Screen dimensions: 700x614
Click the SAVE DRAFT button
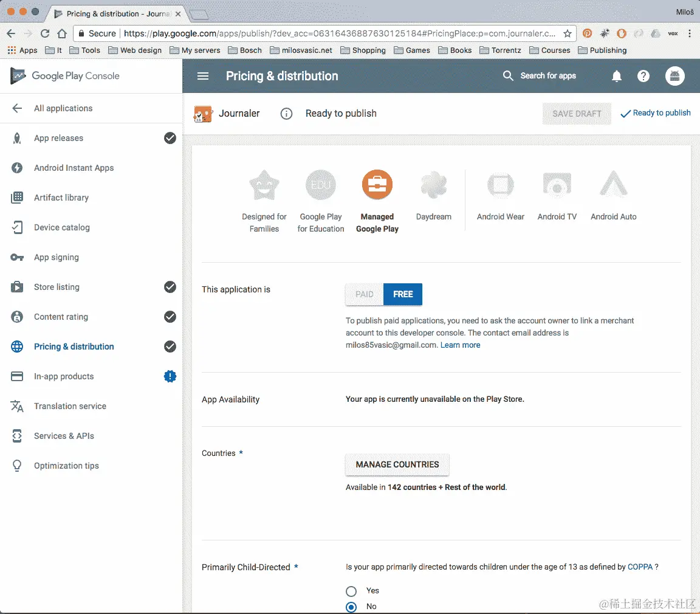tap(577, 114)
